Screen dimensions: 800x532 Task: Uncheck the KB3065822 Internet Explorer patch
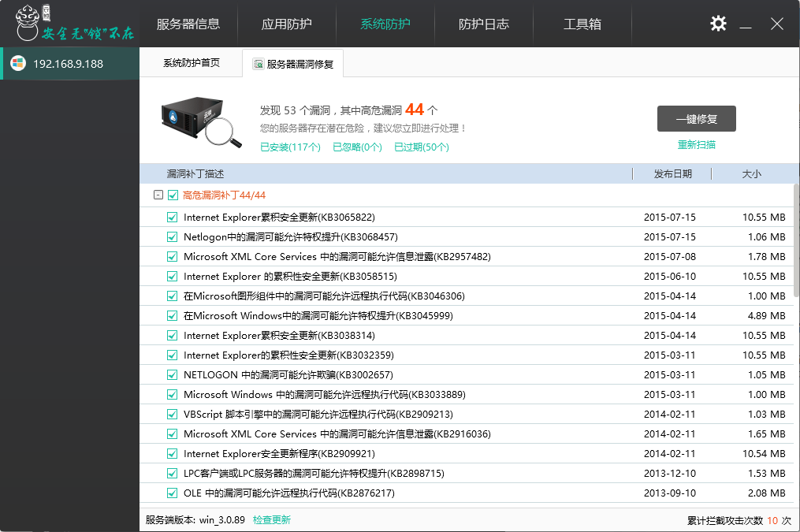tap(173, 218)
